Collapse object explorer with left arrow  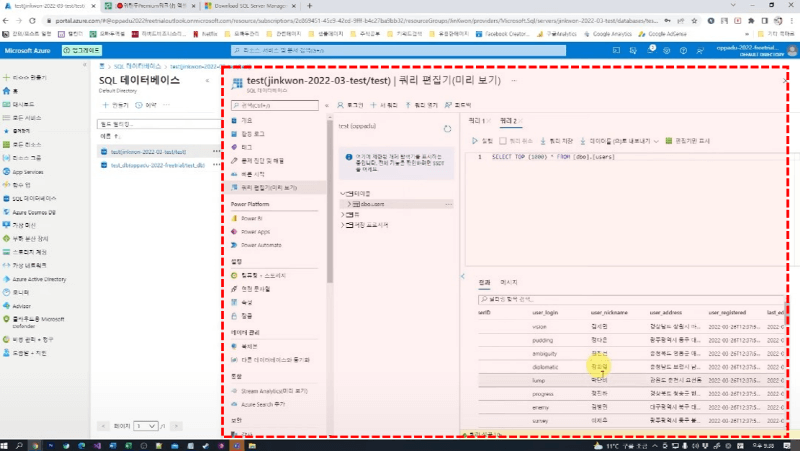(463, 276)
